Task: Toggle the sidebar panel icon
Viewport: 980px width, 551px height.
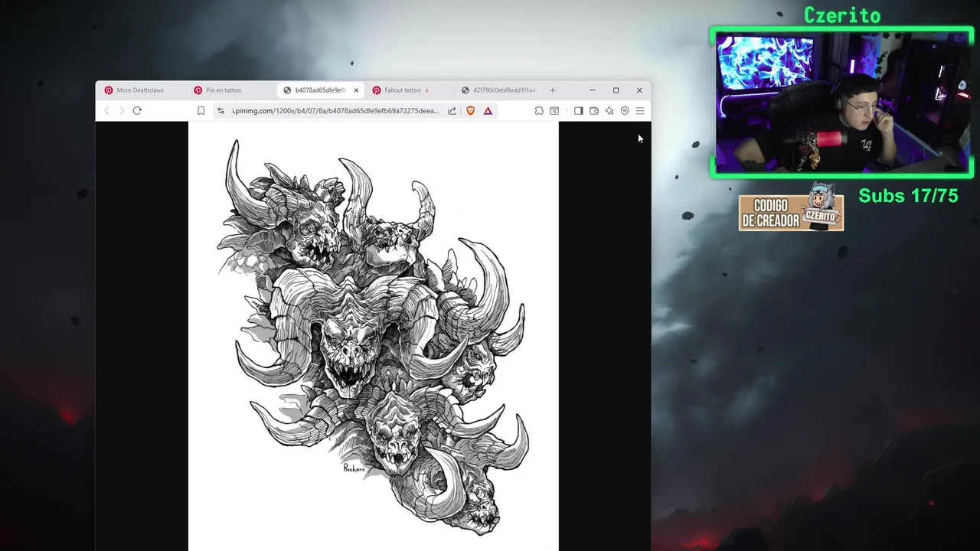Action: [x=578, y=111]
